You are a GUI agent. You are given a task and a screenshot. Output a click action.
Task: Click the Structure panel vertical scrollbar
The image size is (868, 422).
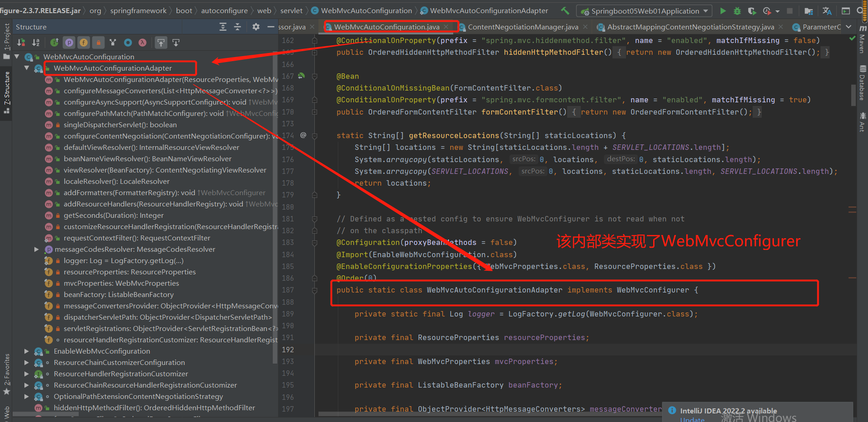(275, 208)
